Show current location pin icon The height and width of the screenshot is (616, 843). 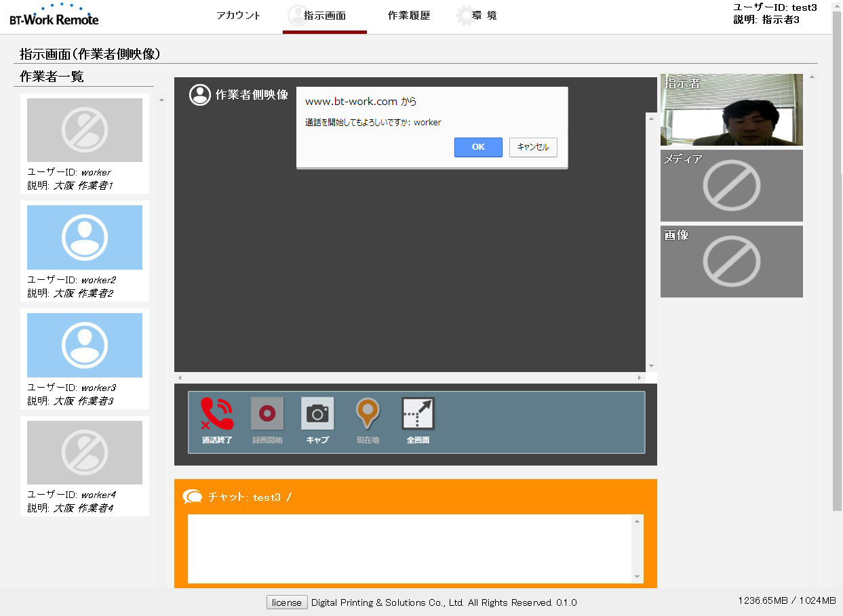pyautogui.click(x=368, y=414)
